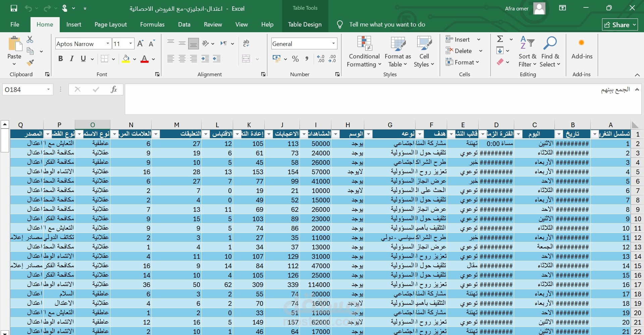Toggle Underline formatting
Screen dimensions: 644x335
pos(83,59)
